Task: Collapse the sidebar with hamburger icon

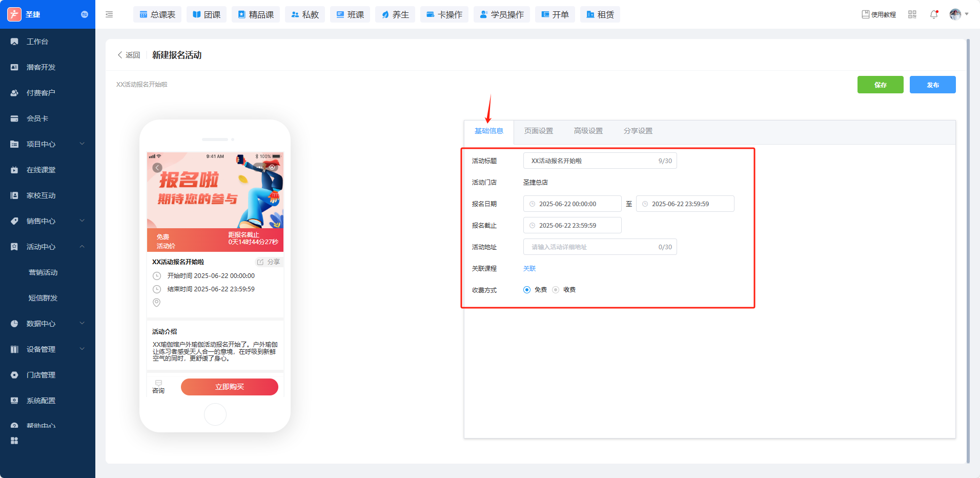Action: 109,14
